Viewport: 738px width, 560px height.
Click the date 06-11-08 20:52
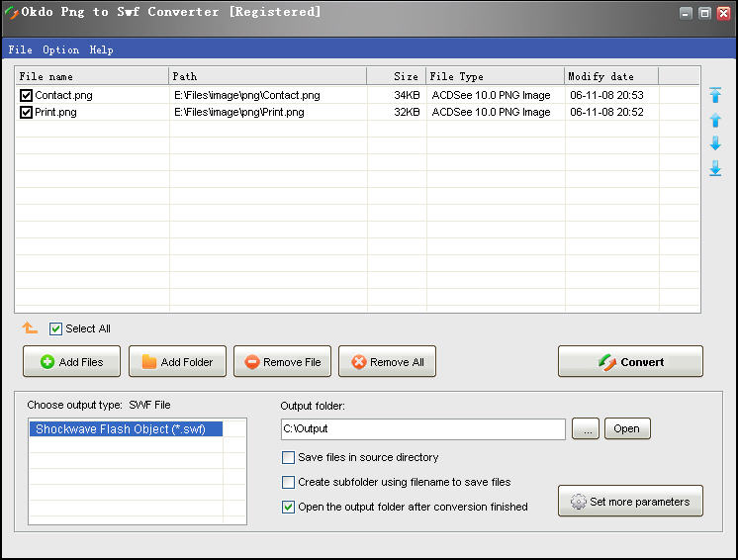click(x=606, y=113)
